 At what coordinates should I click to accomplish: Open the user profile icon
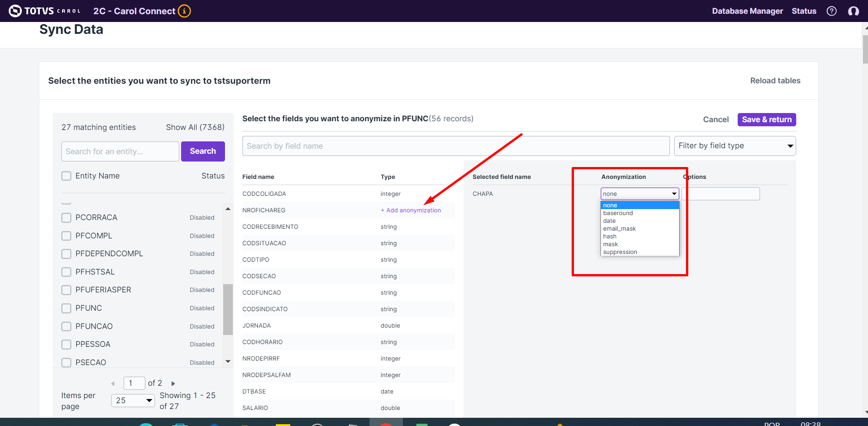point(853,11)
